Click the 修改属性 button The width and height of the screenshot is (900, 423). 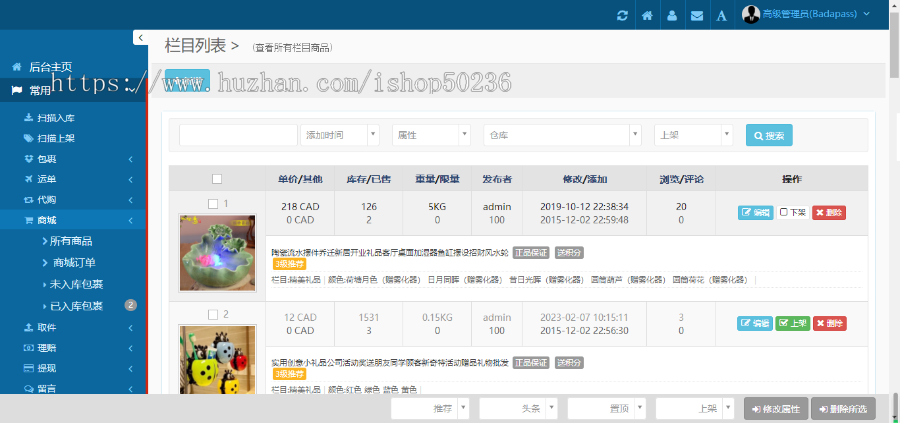point(776,409)
